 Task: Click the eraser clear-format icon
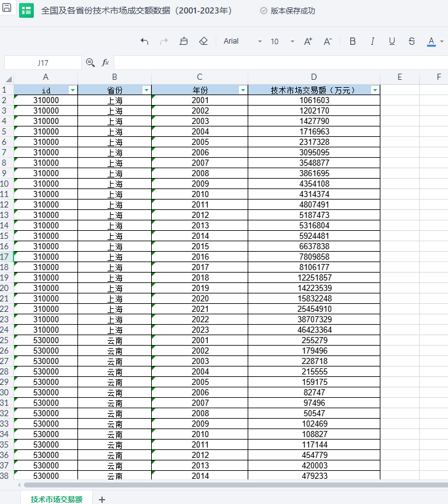(x=203, y=41)
